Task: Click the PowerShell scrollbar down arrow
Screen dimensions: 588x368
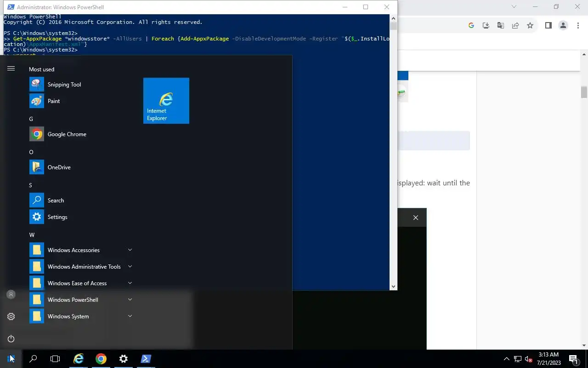Action: click(393, 286)
